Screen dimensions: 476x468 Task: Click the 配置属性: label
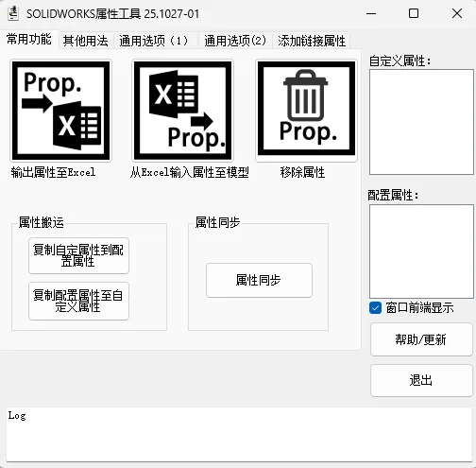[393, 195]
